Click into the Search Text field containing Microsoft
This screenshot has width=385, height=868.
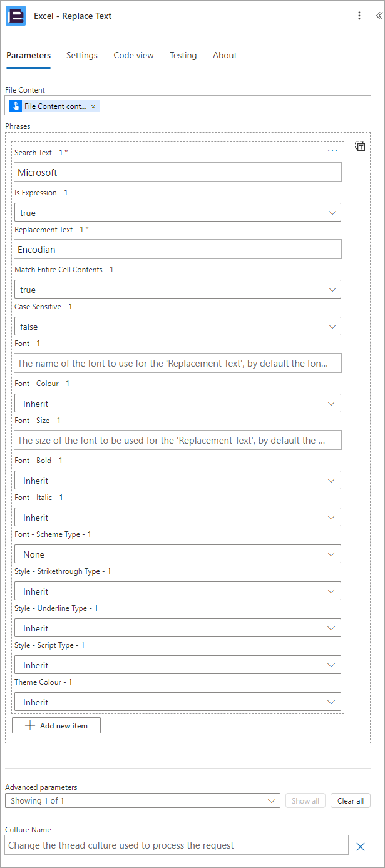click(x=178, y=172)
